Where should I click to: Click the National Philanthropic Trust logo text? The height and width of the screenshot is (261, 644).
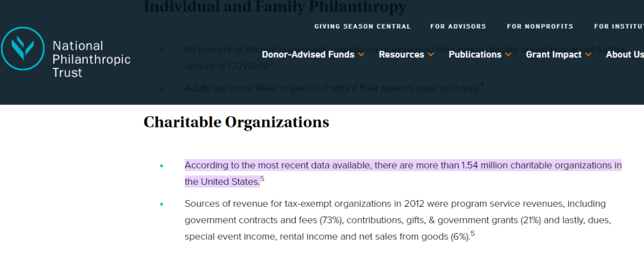(91, 59)
